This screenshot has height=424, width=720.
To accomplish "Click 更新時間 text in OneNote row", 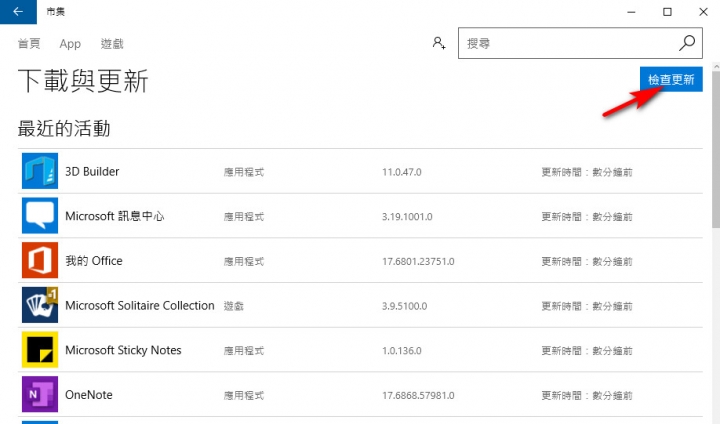I will pos(587,395).
